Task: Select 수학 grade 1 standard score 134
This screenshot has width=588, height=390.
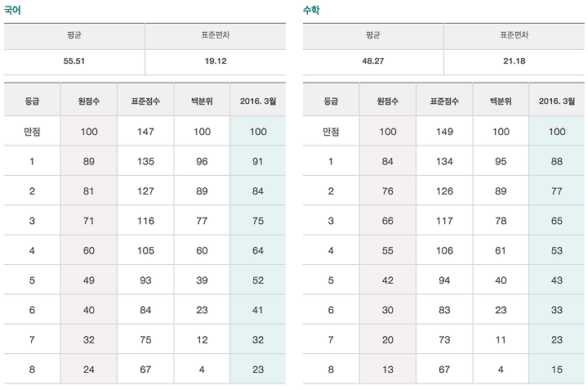Action: point(444,161)
